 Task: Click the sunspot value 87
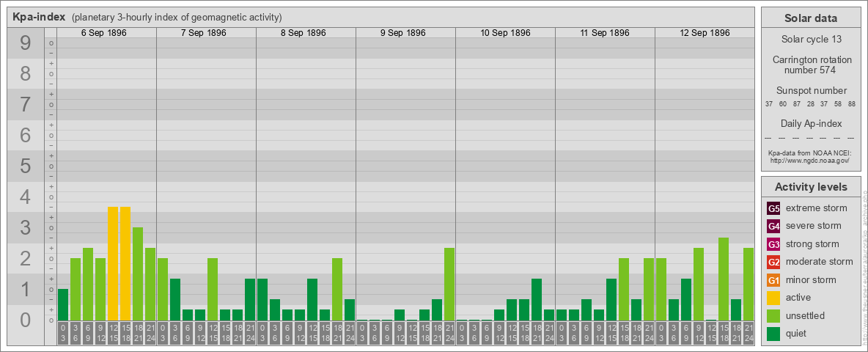pyautogui.click(x=797, y=104)
